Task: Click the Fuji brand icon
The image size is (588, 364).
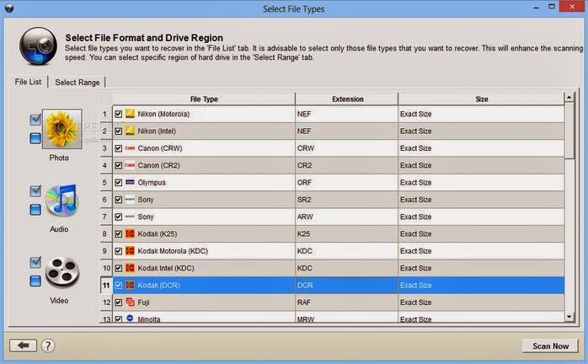Action: coord(130,302)
